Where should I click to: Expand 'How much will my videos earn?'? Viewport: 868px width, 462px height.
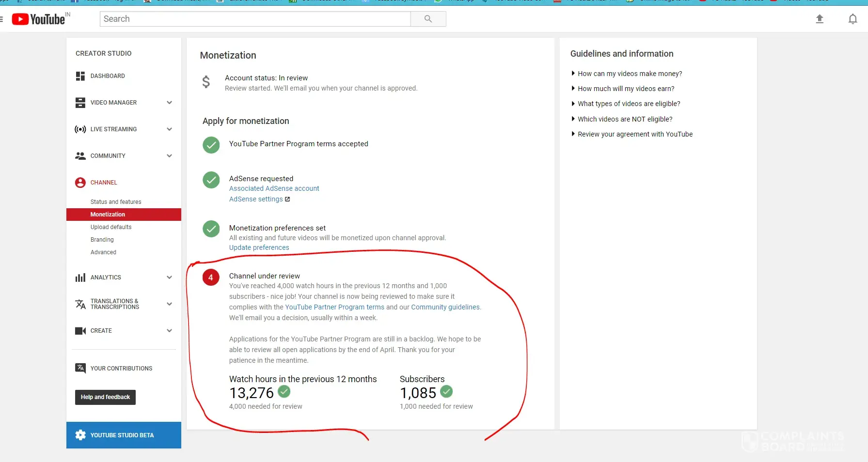(623, 89)
